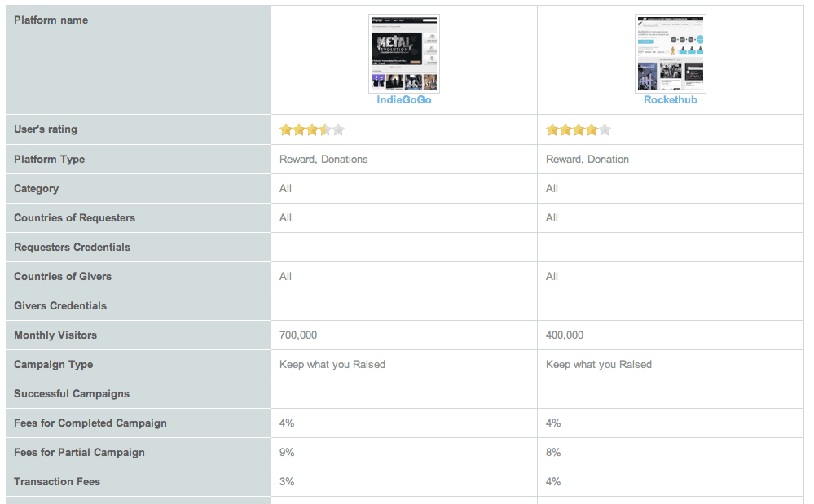This screenshot has width=814, height=504.
Task: Click IndieGoGo's 700,000 monthly visitors cell
Action: pos(298,335)
